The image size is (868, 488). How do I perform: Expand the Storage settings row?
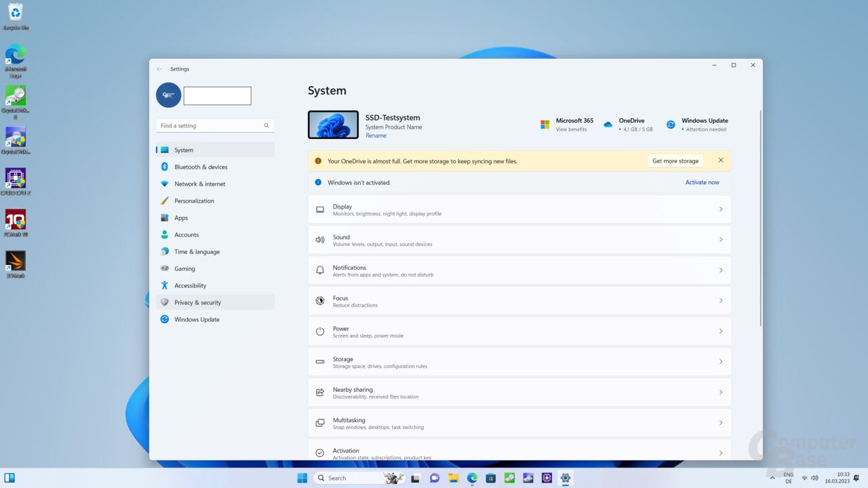tap(519, 361)
